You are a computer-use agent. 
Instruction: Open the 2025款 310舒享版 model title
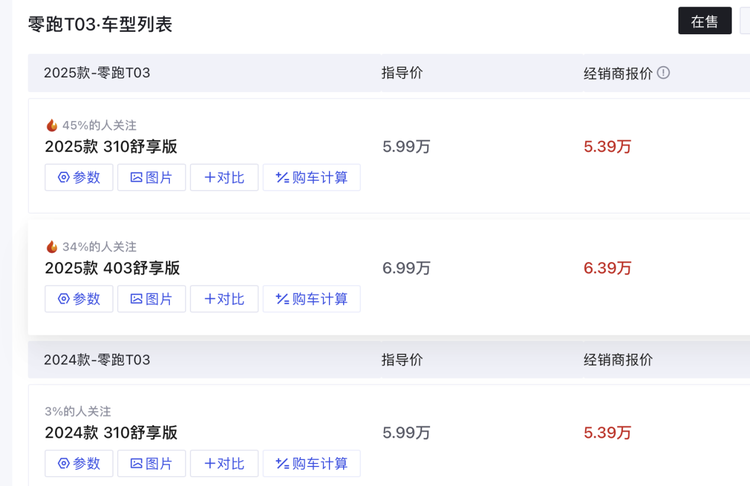pyautogui.click(x=111, y=146)
